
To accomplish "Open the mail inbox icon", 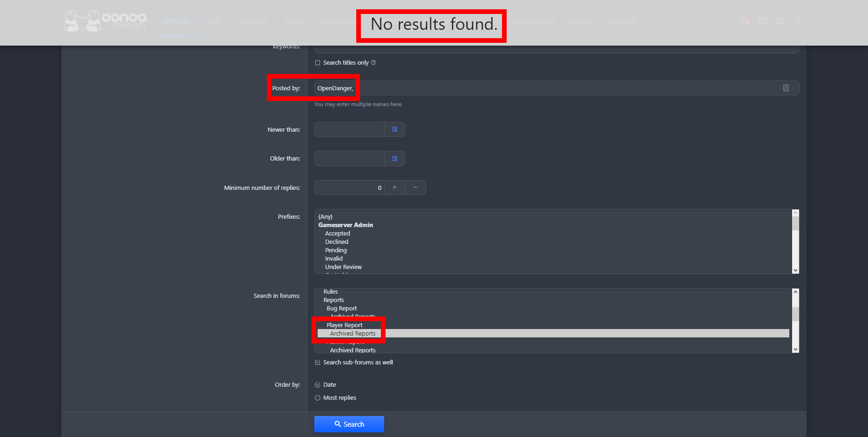I will point(762,21).
